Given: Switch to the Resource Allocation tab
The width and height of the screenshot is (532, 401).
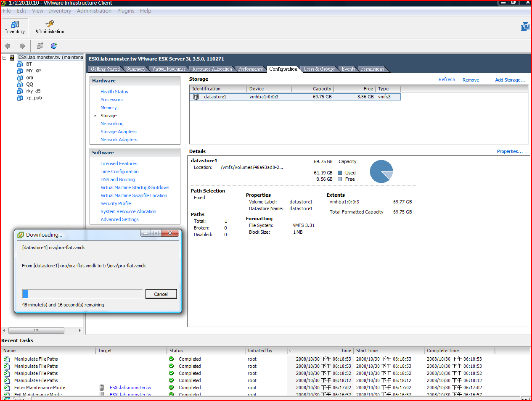Looking at the screenshot, I should 212,69.
